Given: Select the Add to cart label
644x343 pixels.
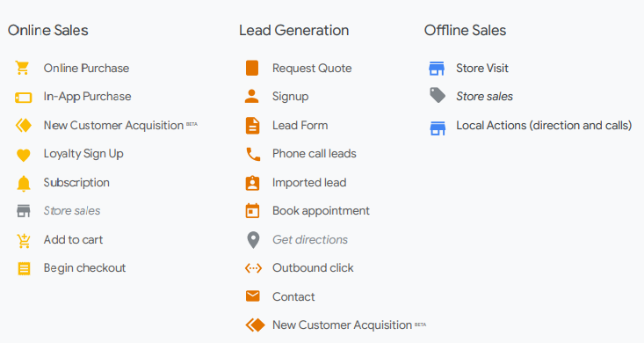Looking at the screenshot, I should 73,239.
